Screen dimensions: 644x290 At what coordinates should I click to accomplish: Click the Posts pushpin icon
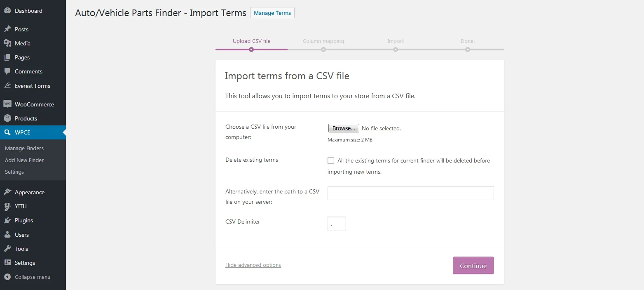point(7,29)
